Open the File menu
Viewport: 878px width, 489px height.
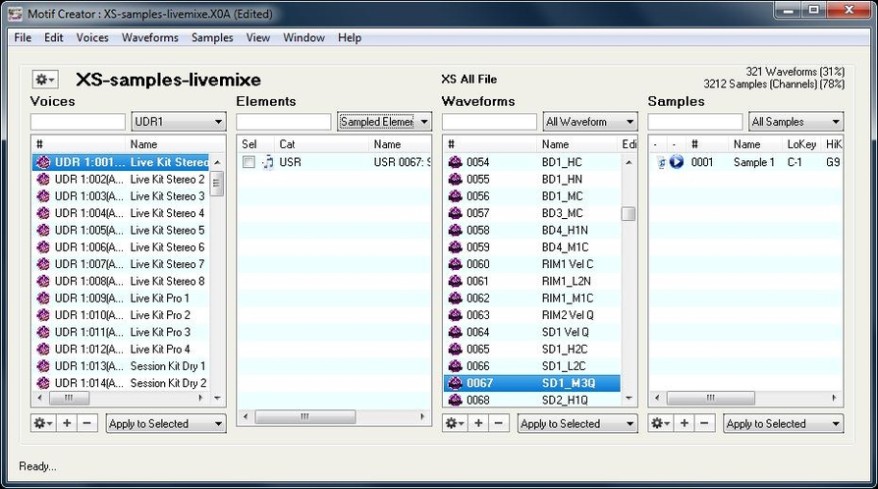coord(23,38)
